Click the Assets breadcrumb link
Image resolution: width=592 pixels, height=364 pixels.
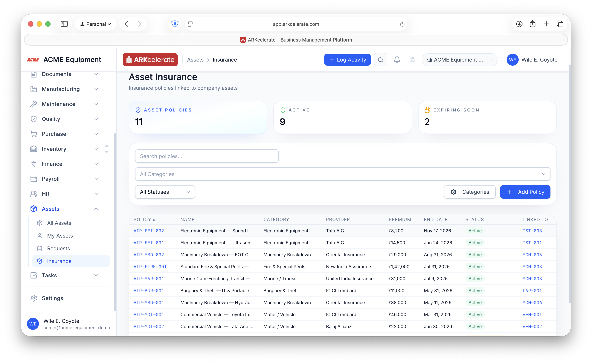coord(195,60)
